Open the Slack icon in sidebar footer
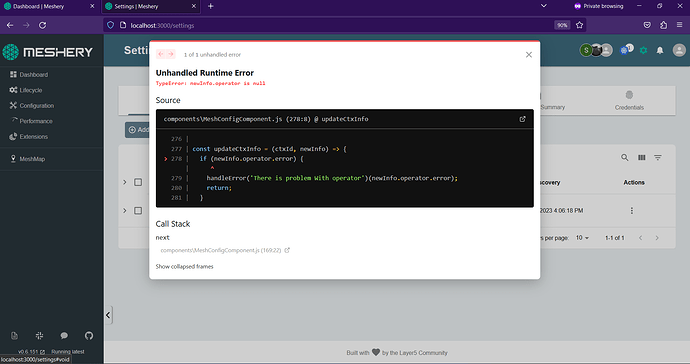 click(40, 336)
